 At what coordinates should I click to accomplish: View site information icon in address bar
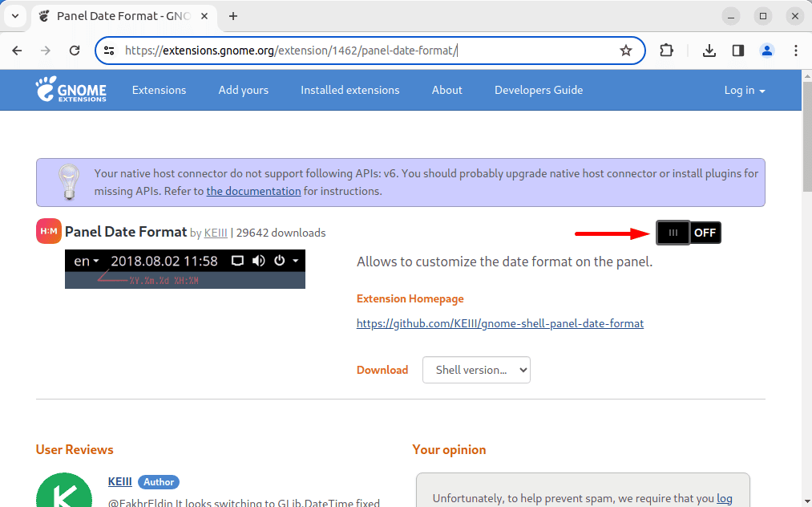point(109,51)
